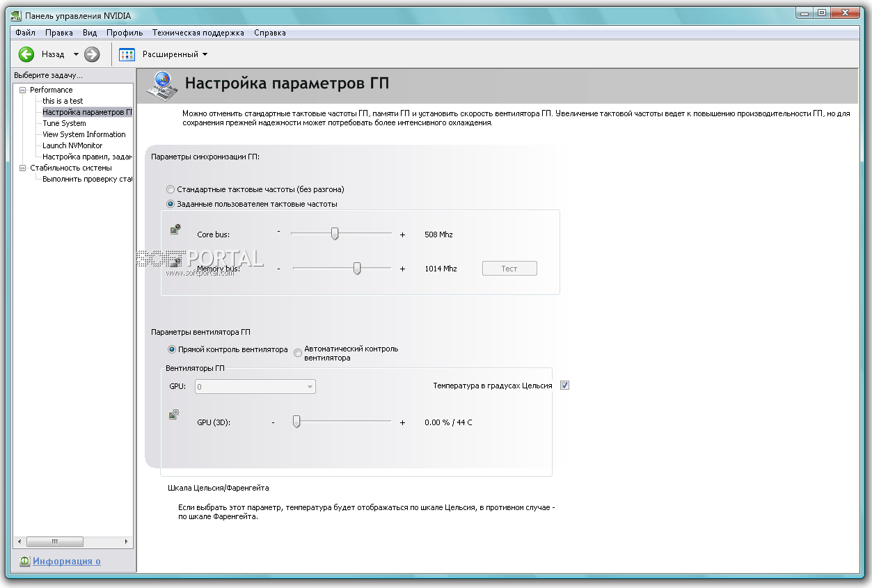Click the Advanced view grid icon

click(127, 54)
